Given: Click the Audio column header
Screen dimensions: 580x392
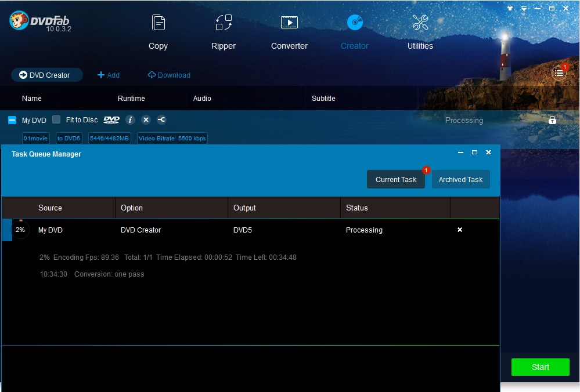Looking at the screenshot, I should (x=202, y=98).
